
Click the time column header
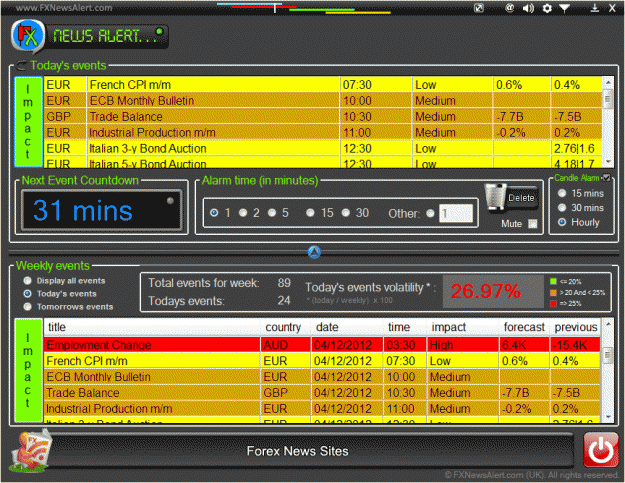coord(405,327)
